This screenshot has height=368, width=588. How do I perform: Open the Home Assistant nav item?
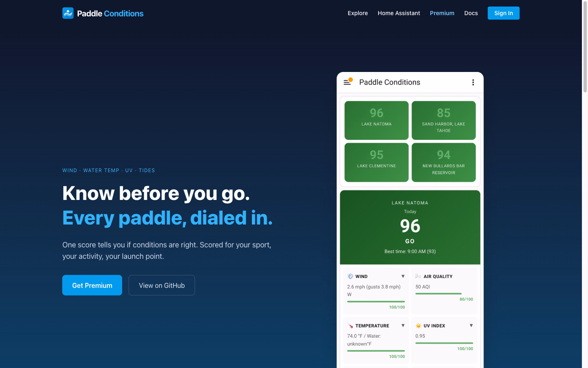tap(399, 13)
